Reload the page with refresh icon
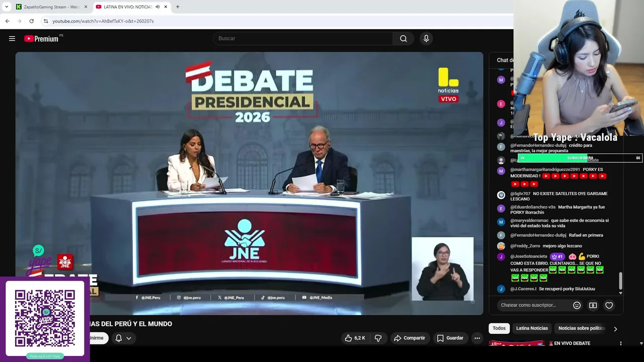This screenshot has width=644, height=362. click(31, 21)
